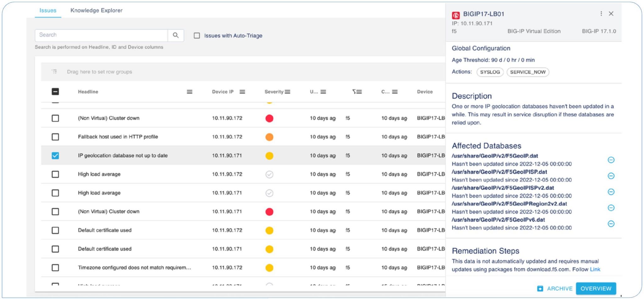Click 'BIG-IP Virtual Edition' text
Viewport: 644px width, 299px height.
tap(534, 31)
